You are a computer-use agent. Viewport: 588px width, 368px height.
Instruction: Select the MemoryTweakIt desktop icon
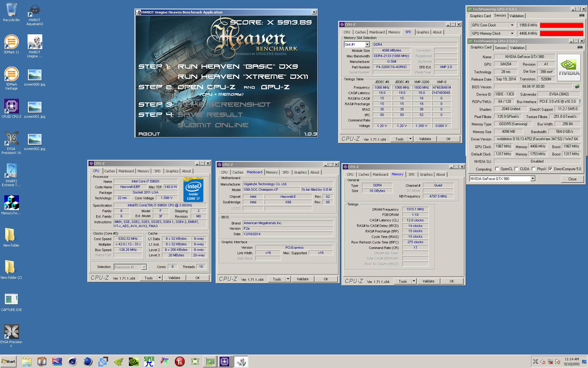click(x=11, y=205)
